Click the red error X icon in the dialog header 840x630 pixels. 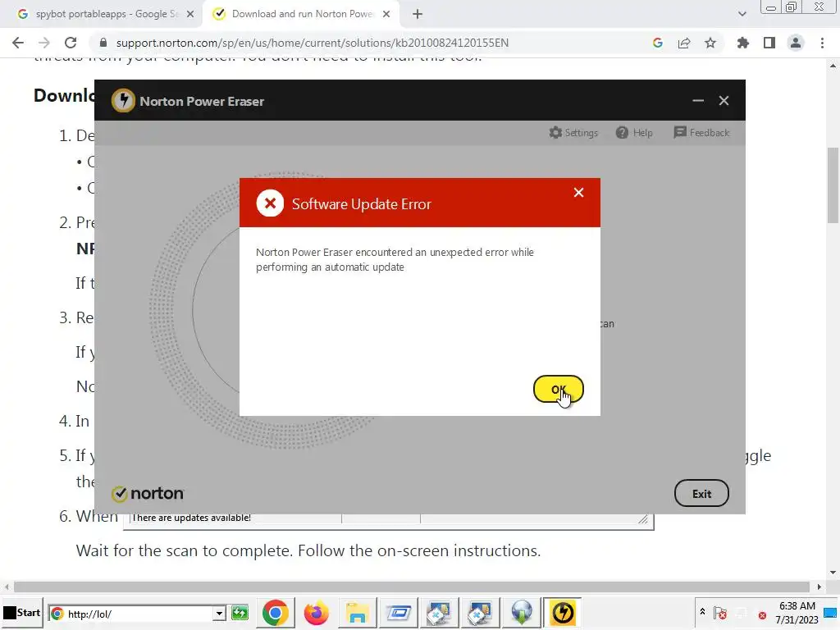(x=270, y=203)
